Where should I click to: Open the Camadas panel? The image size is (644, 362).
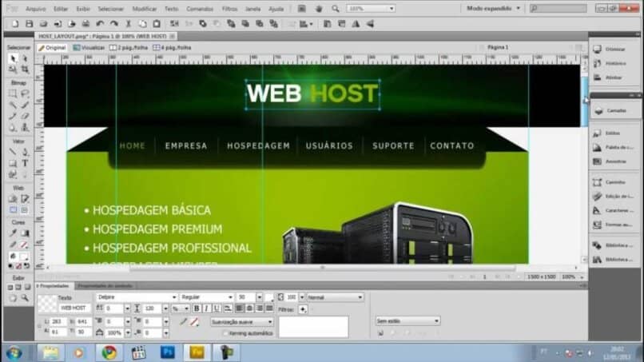click(x=615, y=110)
